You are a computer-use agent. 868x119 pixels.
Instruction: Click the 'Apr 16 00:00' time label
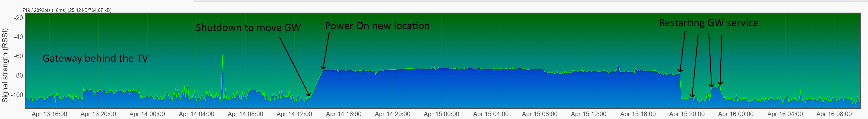click(736, 114)
